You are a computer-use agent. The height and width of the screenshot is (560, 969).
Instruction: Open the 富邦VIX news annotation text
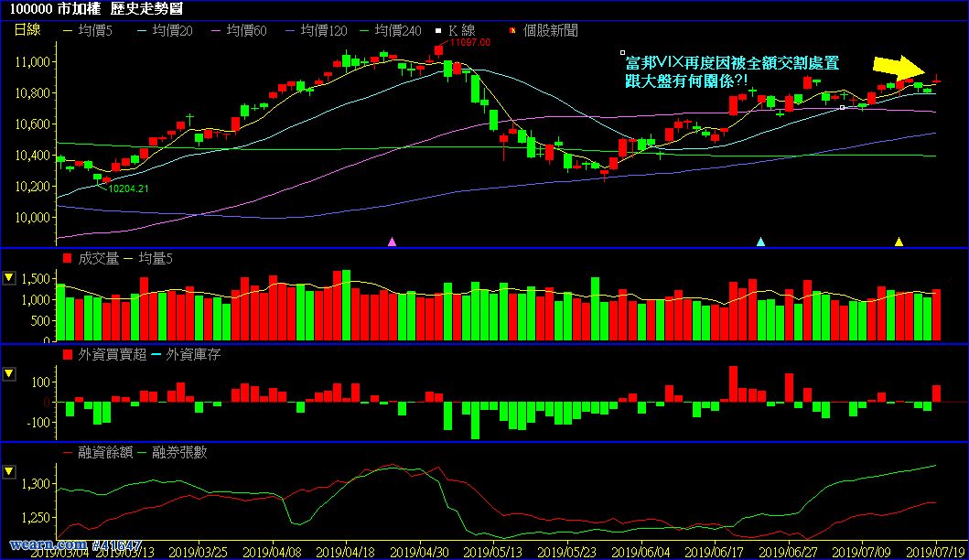[731, 72]
